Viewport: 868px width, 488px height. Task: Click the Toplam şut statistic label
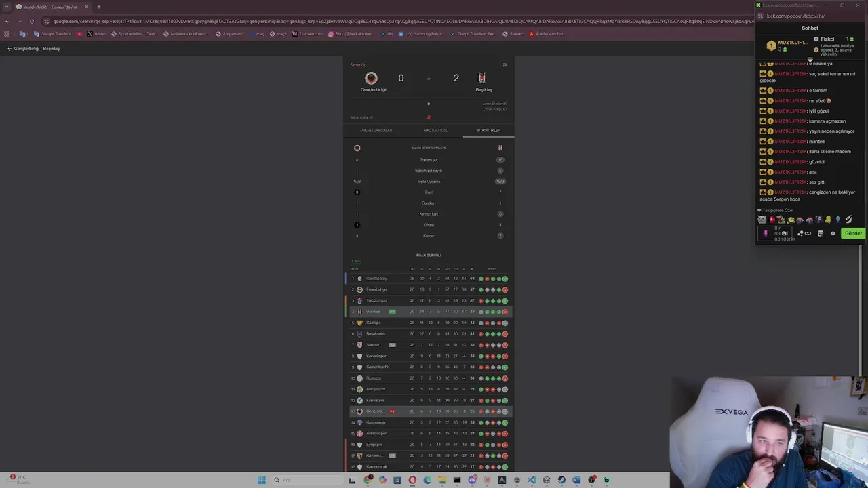tap(429, 160)
